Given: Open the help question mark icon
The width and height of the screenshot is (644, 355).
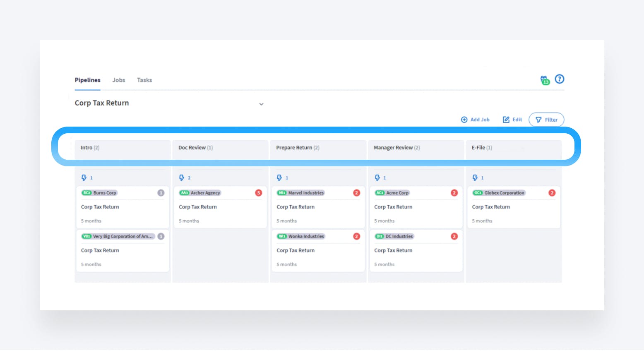Looking at the screenshot, I should pyautogui.click(x=559, y=79).
